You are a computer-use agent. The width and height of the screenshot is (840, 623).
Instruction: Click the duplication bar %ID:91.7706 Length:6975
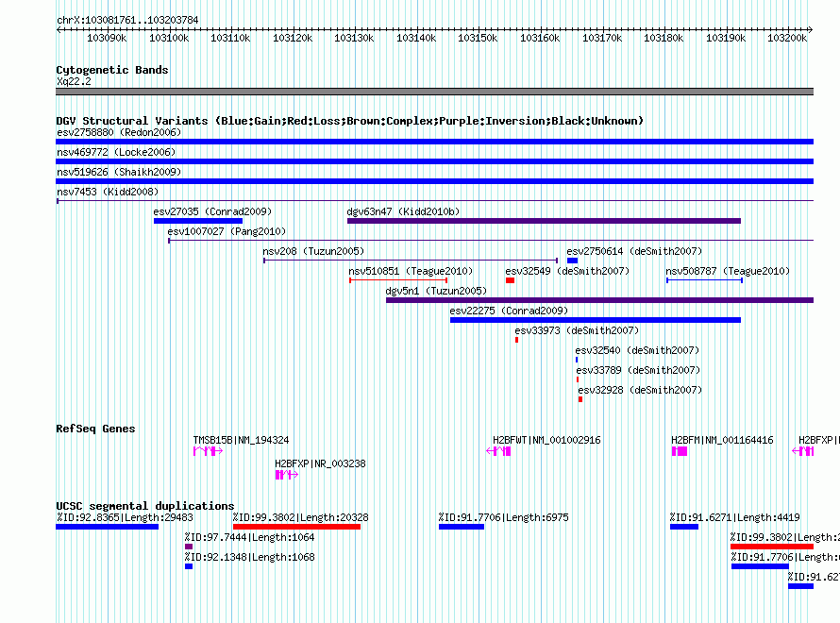[x=462, y=527]
